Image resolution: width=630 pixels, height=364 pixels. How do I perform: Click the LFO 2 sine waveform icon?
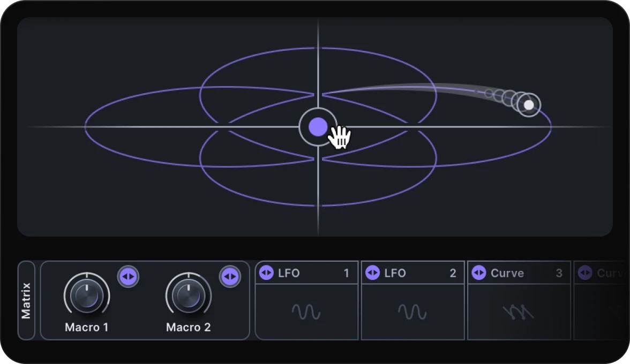(412, 312)
